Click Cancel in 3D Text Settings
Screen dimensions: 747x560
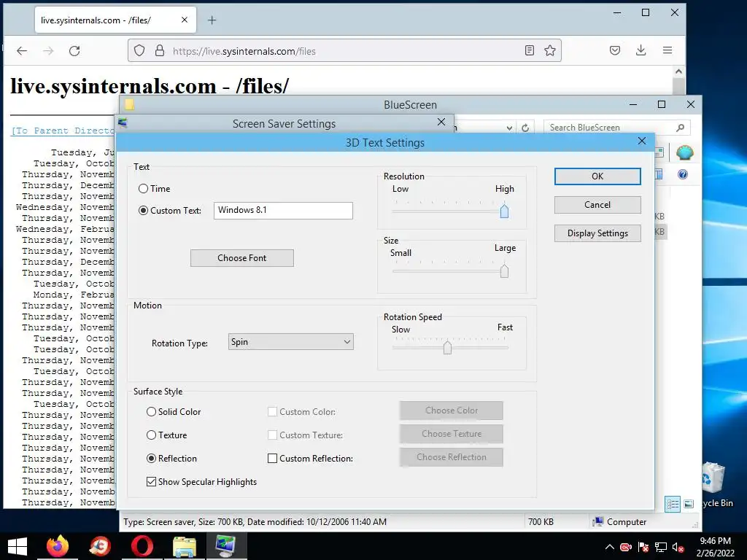tap(597, 205)
